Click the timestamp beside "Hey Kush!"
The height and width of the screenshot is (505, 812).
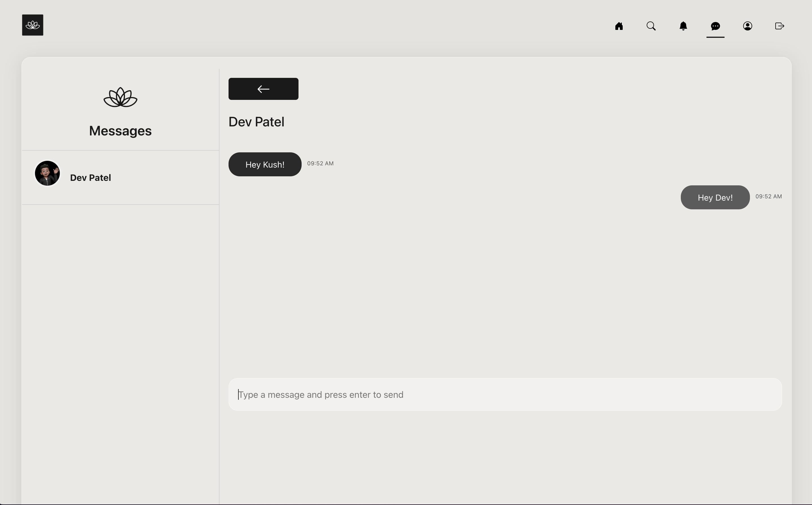(x=320, y=163)
